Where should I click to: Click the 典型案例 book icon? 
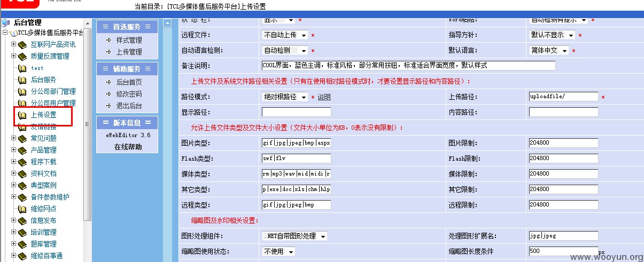tap(22, 185)
